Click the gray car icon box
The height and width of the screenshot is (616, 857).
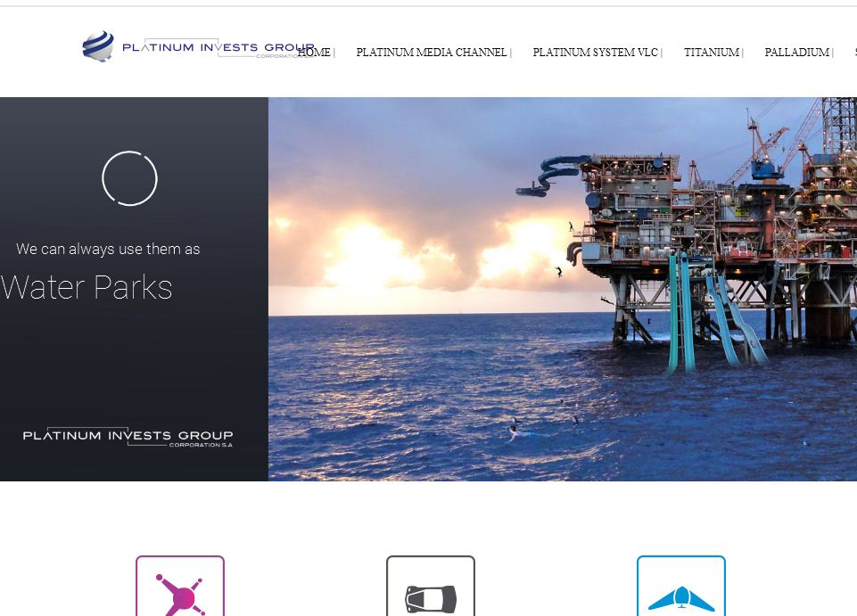click(431, 586)
